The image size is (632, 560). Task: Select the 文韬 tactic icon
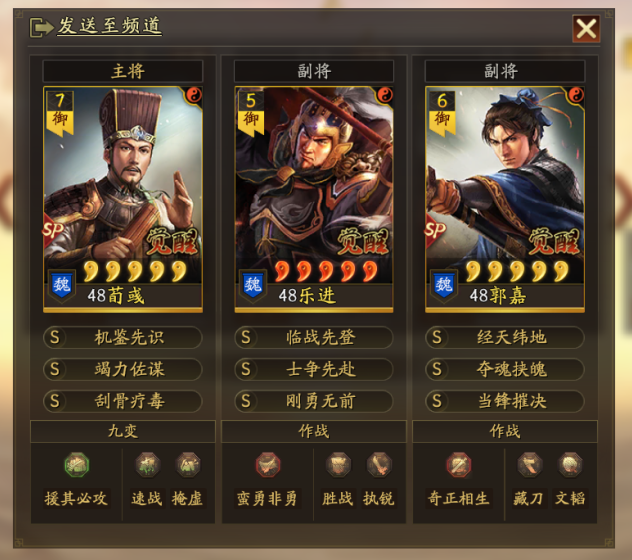(x=570, y=464)
